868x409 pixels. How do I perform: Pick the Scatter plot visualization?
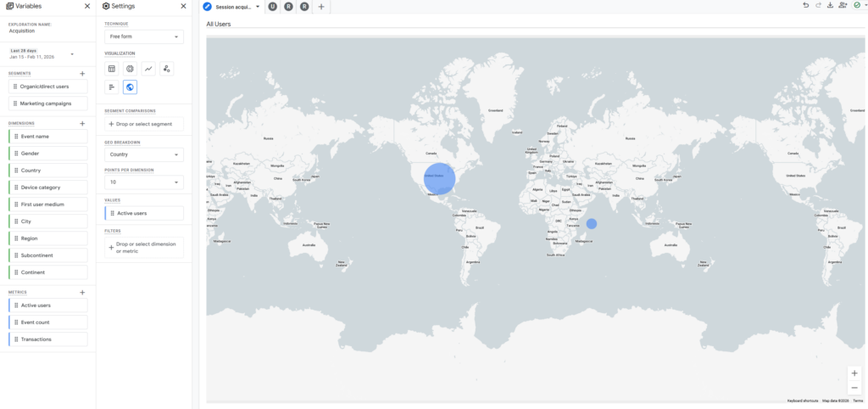(x=167, y=69)
